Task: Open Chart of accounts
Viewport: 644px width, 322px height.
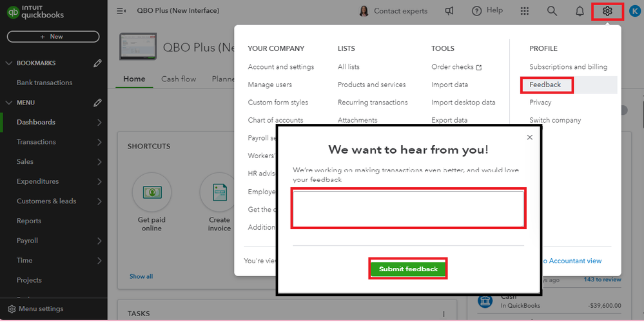Action: (276, 120)
